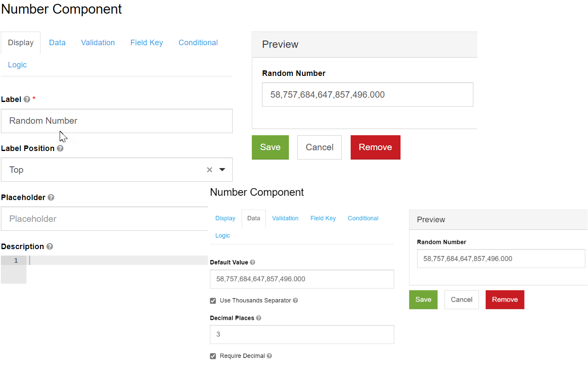Click the large green Save button
The width and height of the screenshot is (588, 366).
point(270,147)
